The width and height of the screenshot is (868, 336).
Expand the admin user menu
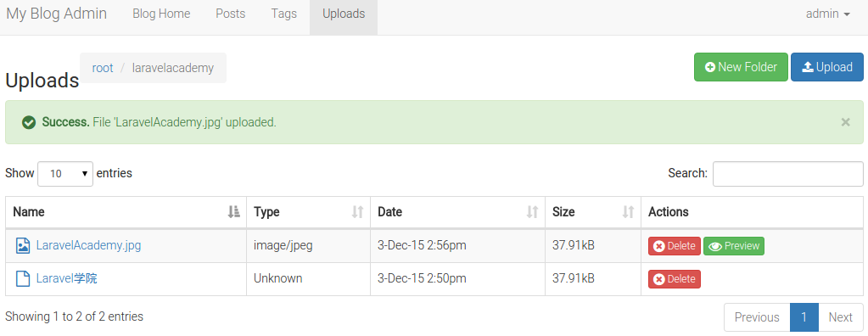(827, 14)
